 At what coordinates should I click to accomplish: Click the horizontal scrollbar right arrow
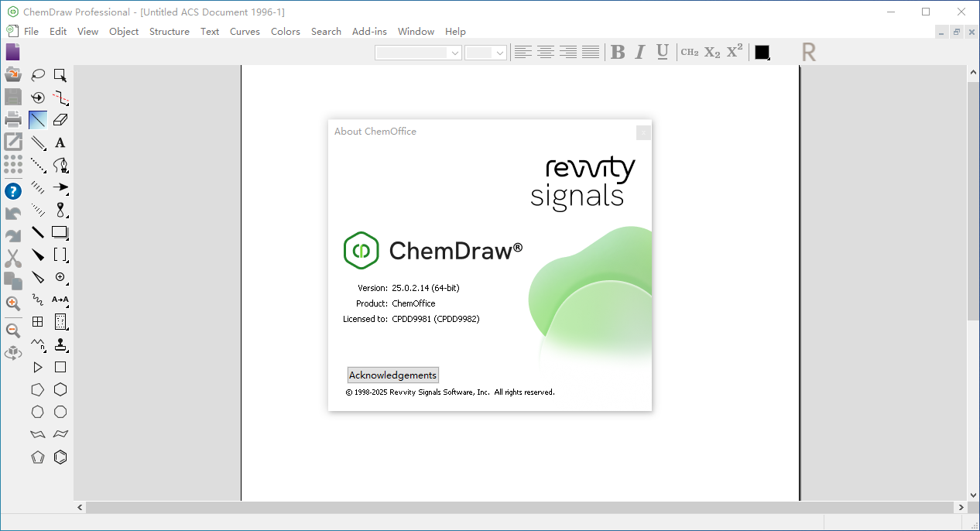(961, 507)
